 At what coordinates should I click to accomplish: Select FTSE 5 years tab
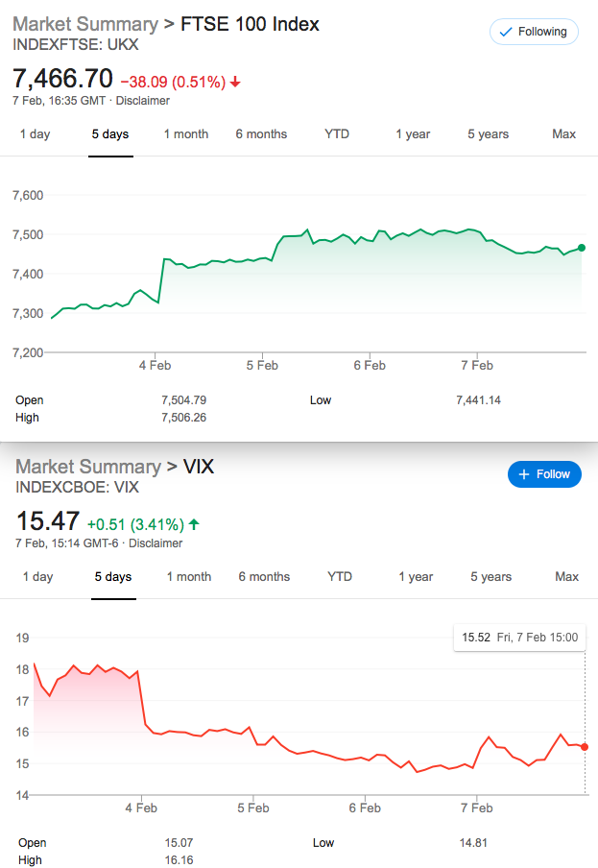coord(488,134)
